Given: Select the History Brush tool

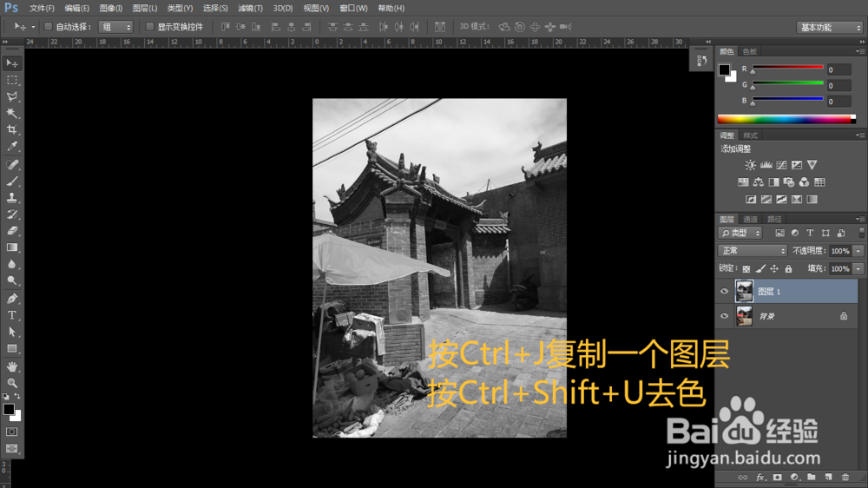Looking at the screenshot, I should pos(11,214).
